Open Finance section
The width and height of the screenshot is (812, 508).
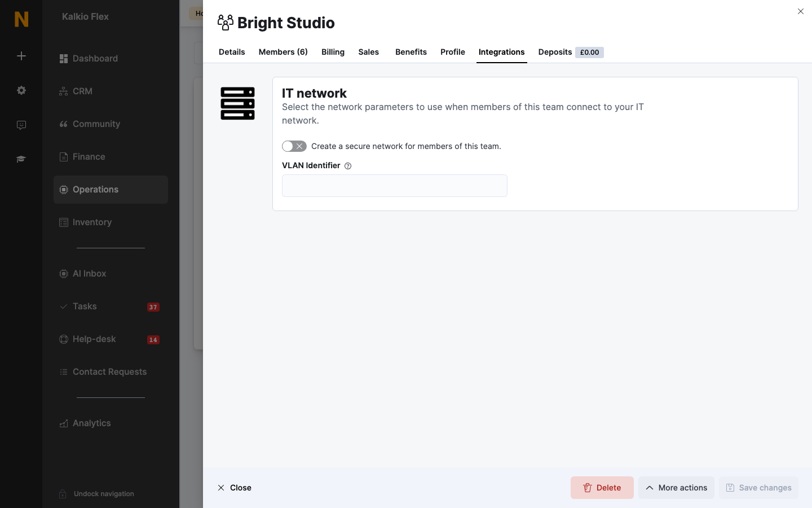pos(111,157)
